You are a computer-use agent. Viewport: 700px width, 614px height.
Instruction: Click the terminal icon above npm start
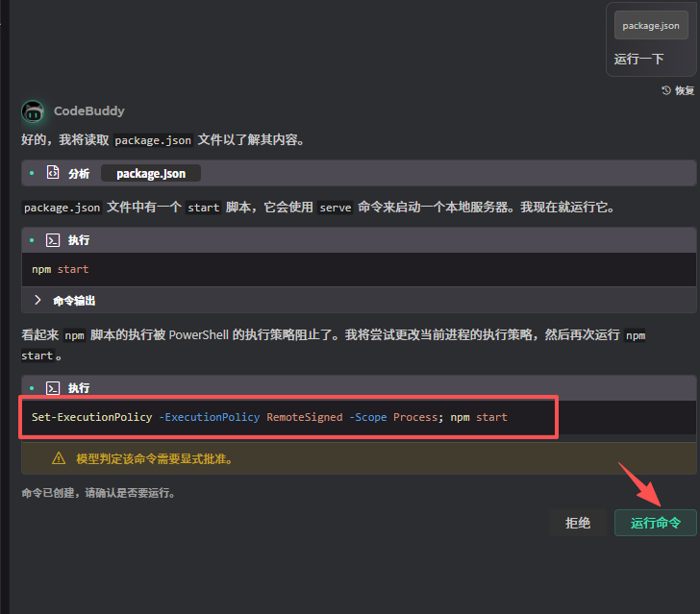point(53,240)
